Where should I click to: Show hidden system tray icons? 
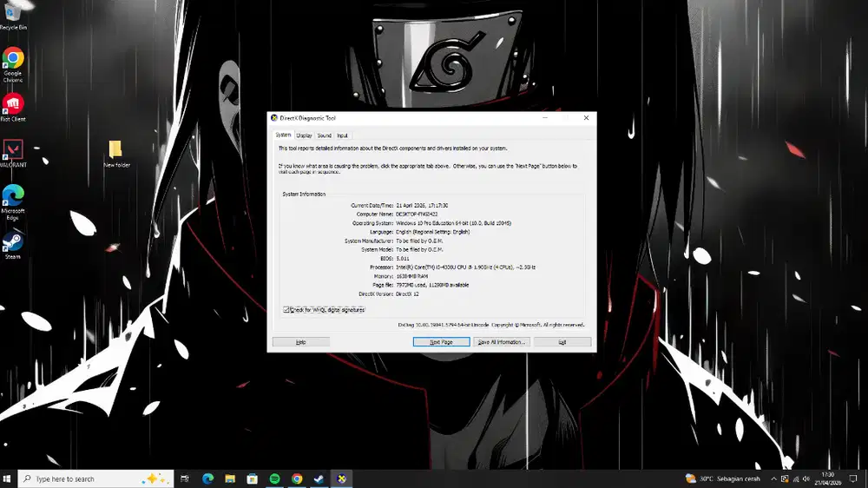tap(773, 478)
